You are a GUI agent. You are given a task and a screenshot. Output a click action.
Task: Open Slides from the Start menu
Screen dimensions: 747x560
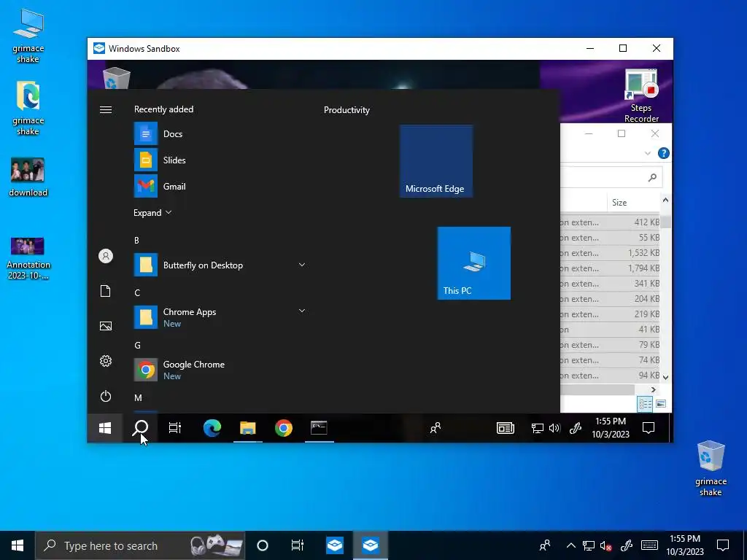(x=219, y=160)
